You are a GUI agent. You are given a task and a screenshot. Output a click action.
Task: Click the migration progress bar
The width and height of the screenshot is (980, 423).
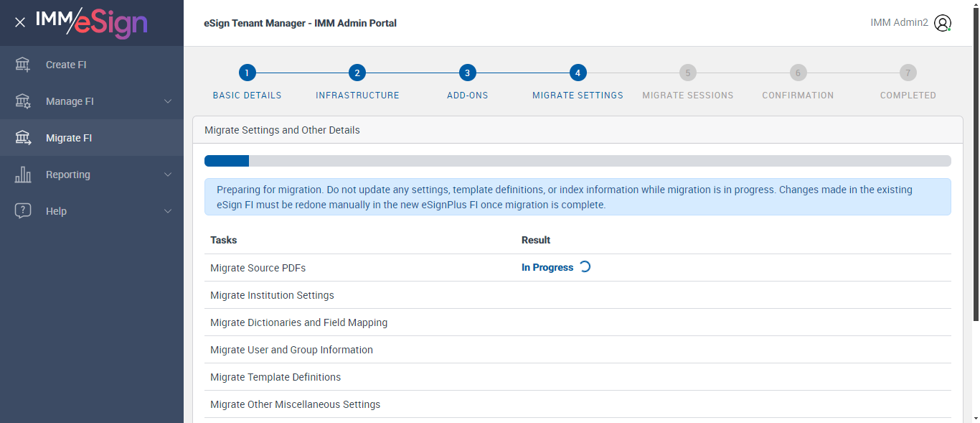(578, 161)
